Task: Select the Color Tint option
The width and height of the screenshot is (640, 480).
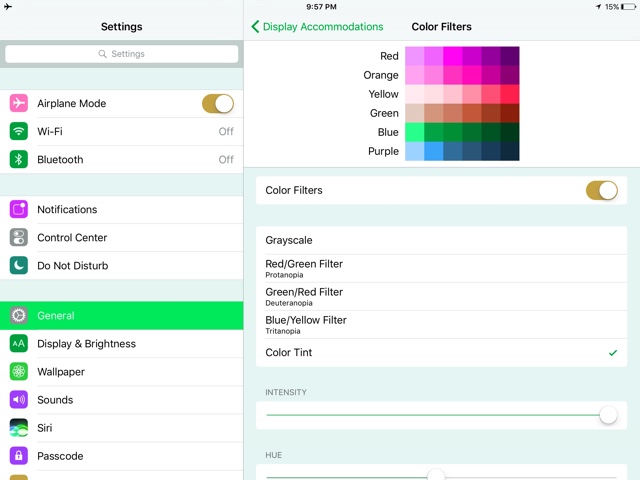Action: (441, 353)
